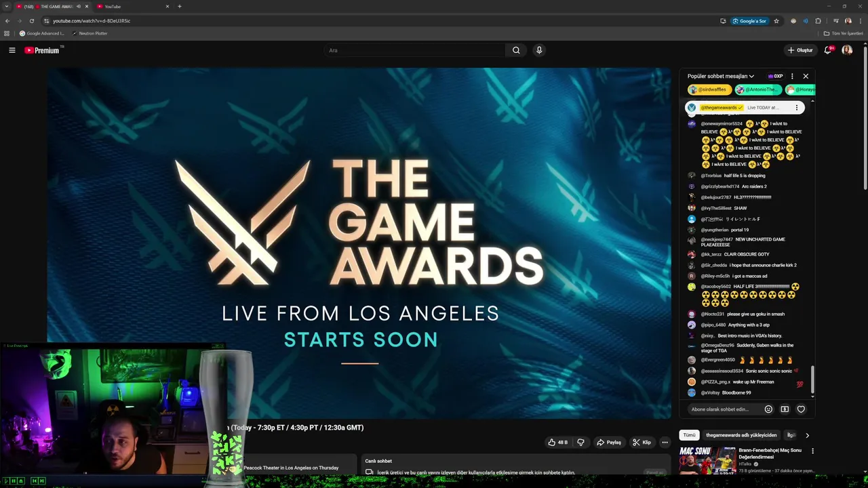Open the YouTube guide hamburger menu

pos(12,50)
